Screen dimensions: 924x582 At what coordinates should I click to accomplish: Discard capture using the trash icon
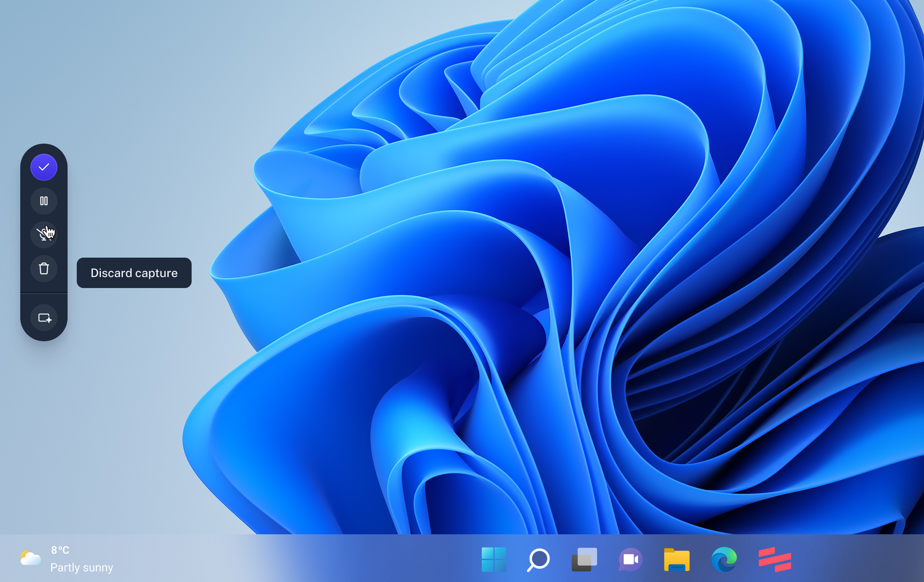(x=44, y=269)
